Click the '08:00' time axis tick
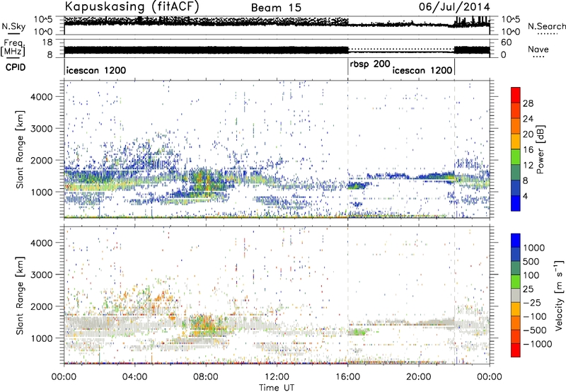The height and width of the screenshot is (392, 566). (x=206, y=377)
